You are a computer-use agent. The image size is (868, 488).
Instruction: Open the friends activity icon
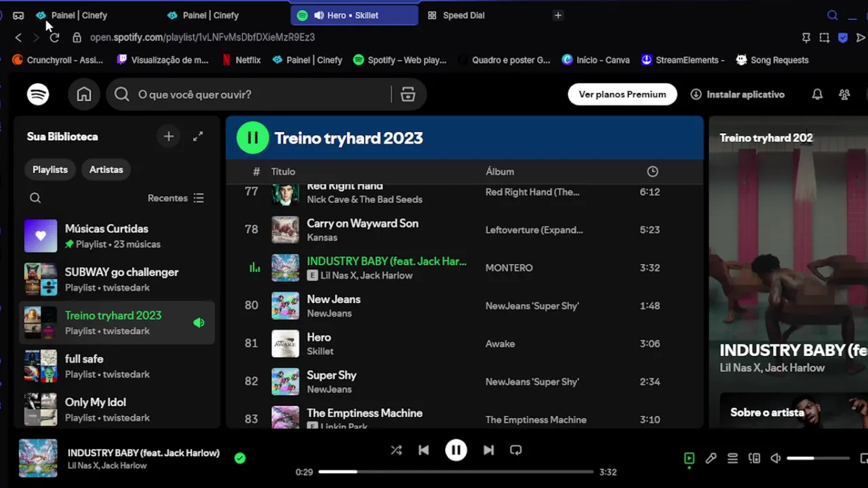(x=844, y=94)
